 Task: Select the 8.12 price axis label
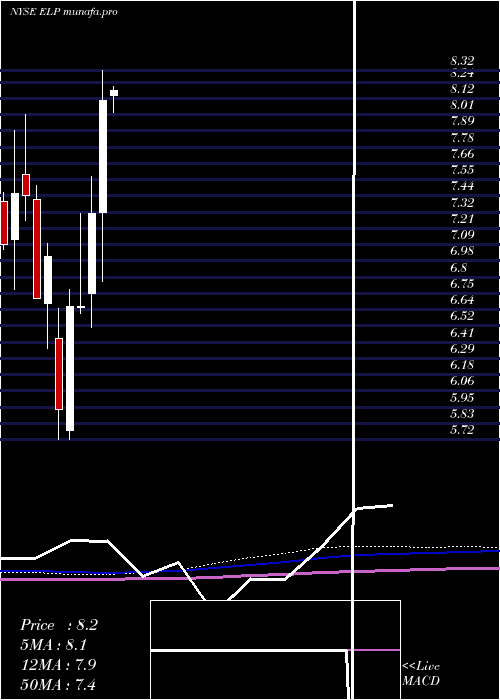coord(462,89)
